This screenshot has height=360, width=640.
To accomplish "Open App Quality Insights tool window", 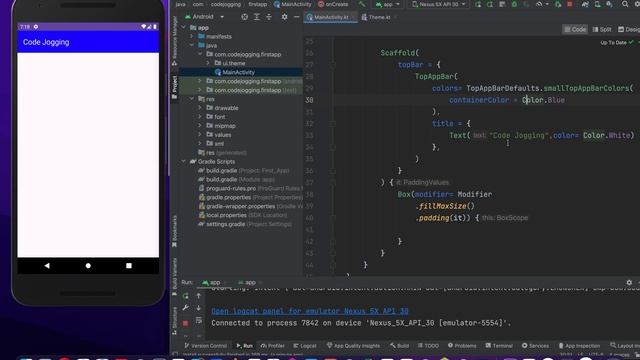I will pyautogui.click(x=353, y=346).
